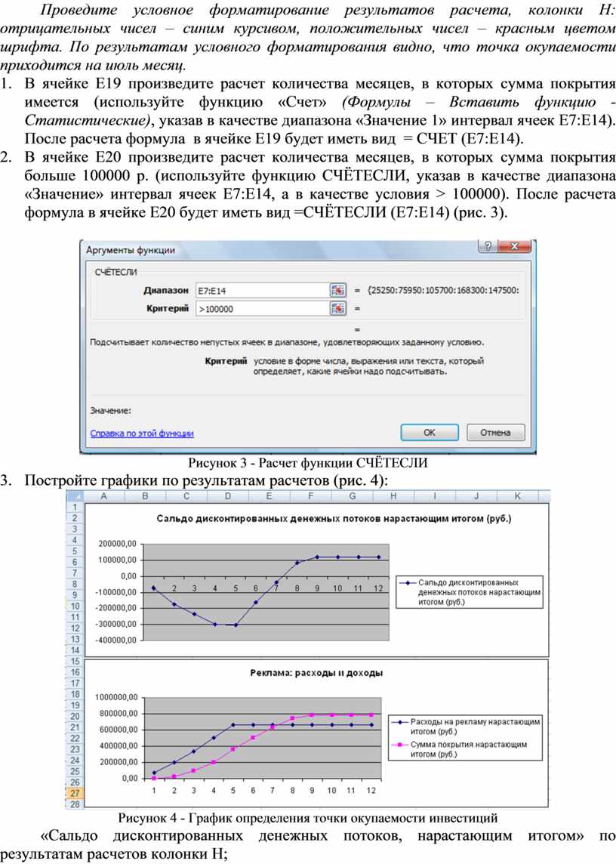The height and width of the screenshot is (864, 616).
Task: Click the select-all corner of the spreadsheet
Action: pos(75,496)
